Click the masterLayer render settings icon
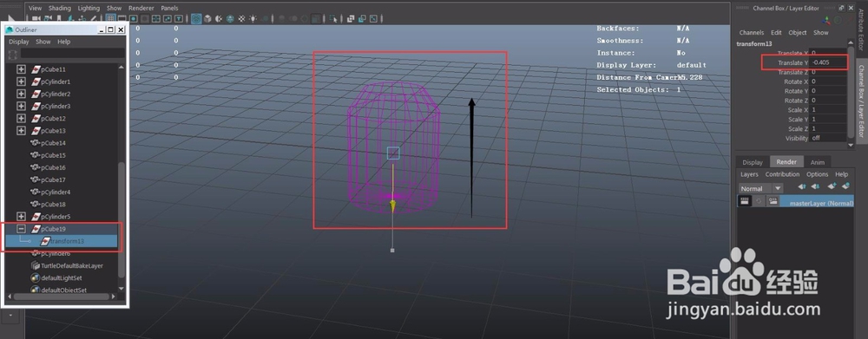The height and width of the screenshot is (339, 868). tap(773, 202)
